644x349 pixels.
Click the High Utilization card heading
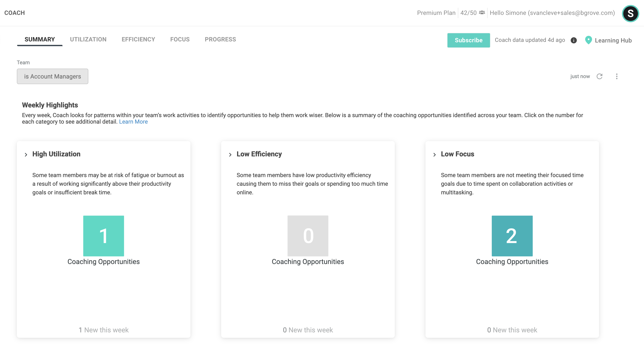coord(56,154)
